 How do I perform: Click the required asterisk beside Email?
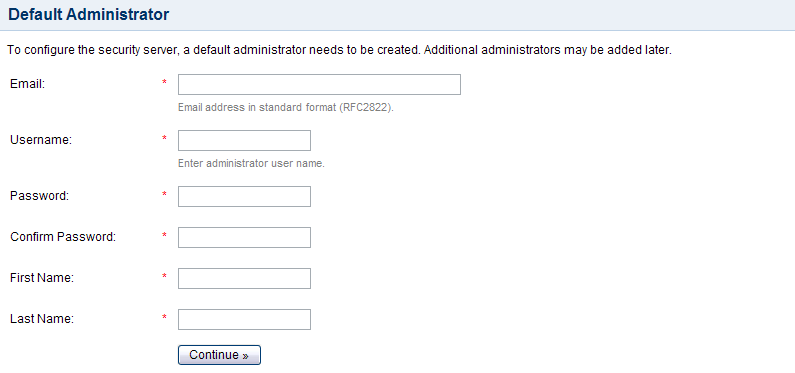click(164, 83)
